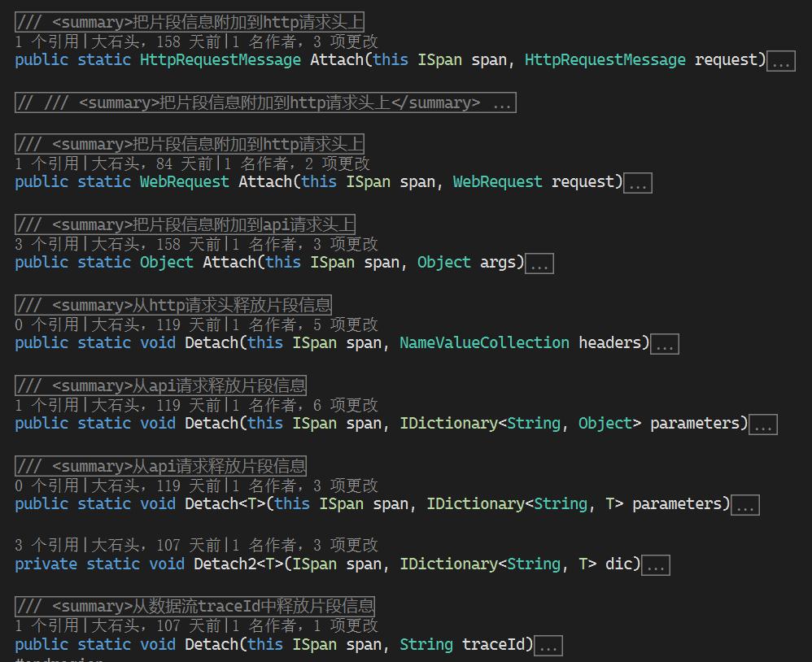The image size is (812, 662).
Task: Click HttpRequestMessage return type in first Attach
Action: point(220,60)
